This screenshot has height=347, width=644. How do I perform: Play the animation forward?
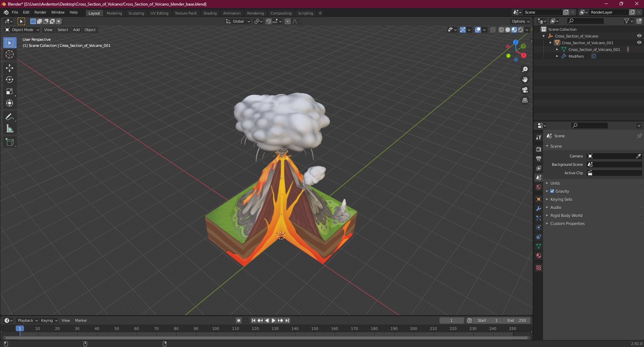[x=273, y=320]
